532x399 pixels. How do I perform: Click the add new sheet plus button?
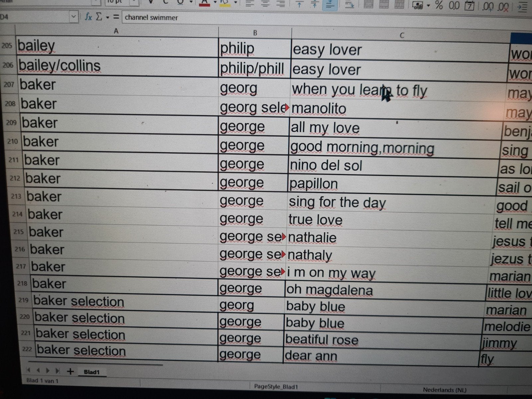(x=70, y=371)
